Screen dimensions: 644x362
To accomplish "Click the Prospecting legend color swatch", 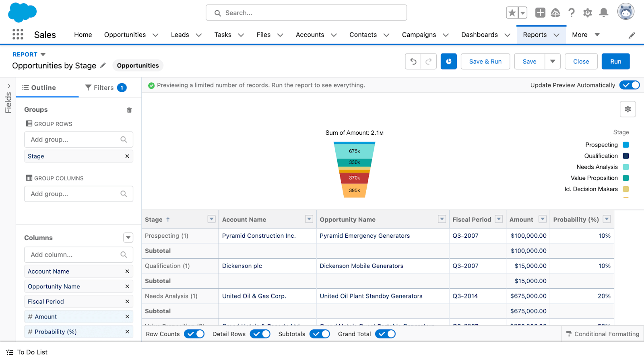I will coord(626,145).
